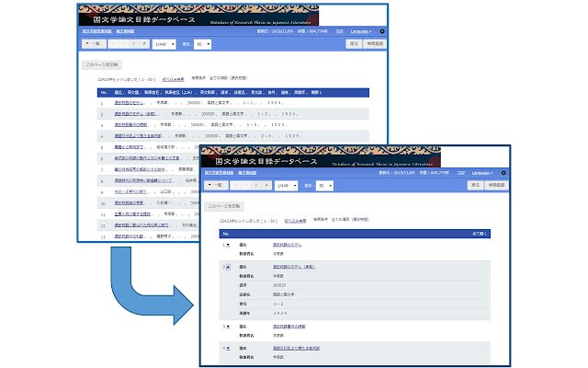The height and width of the screenshot is (368, 588).
Task: Expand record 4 details in front window
Action: click(228, 349)
